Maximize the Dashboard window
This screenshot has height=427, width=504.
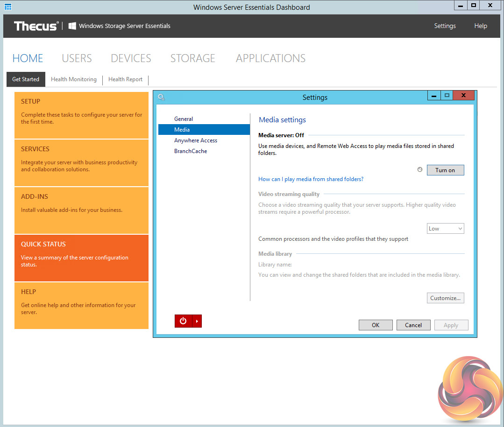coord(474,5)
